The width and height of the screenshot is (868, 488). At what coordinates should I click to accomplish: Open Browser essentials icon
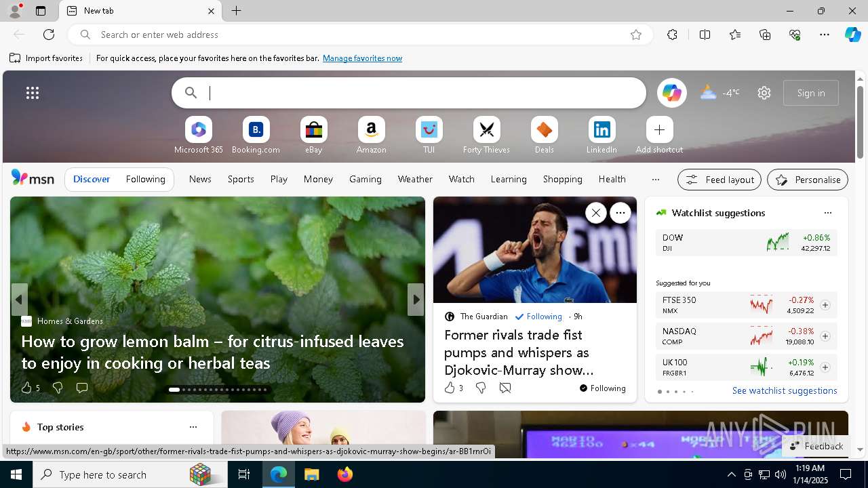point(795,35)
